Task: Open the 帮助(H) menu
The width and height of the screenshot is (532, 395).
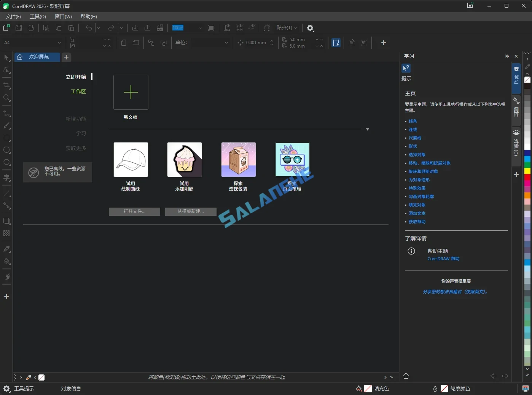Action: [x=89, y=17]
